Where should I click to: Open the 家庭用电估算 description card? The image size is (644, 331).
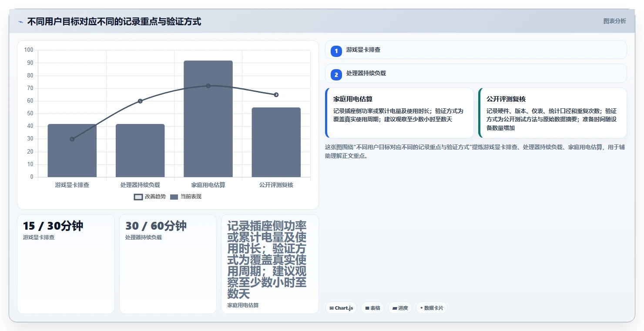[399, 113]
